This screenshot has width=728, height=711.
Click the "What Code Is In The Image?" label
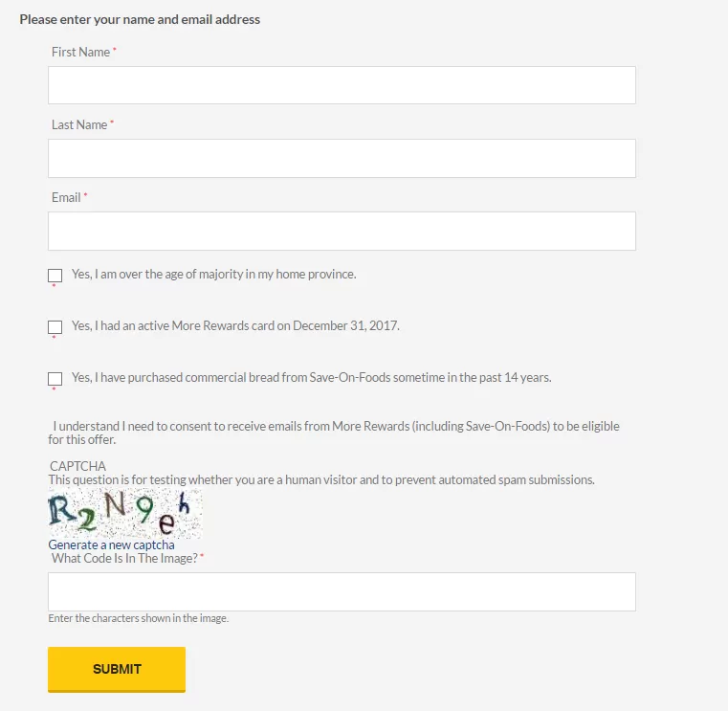(x=124, y=558)
